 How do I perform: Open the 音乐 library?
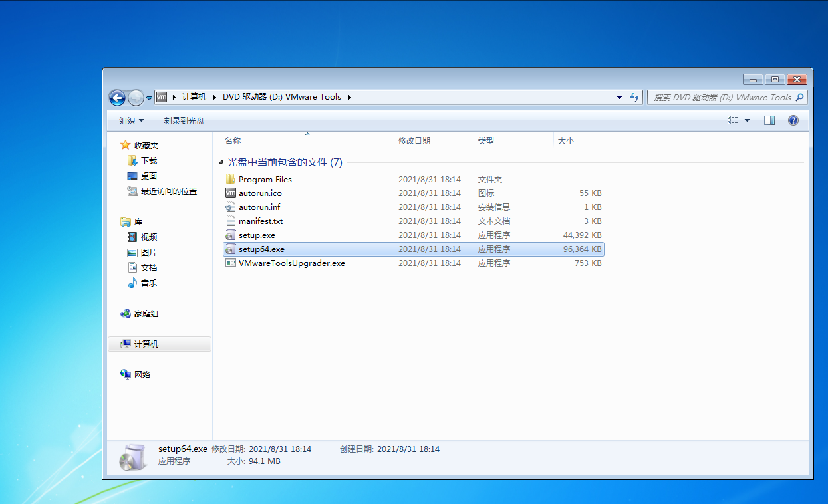149,283
